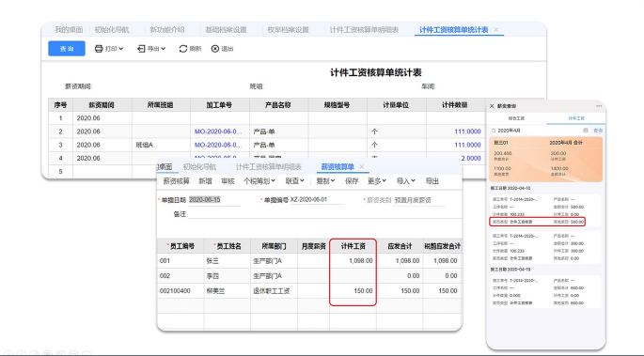Open work order link in row 2
The height and width of the screenshot is (356, 644).
coord(218,132)
